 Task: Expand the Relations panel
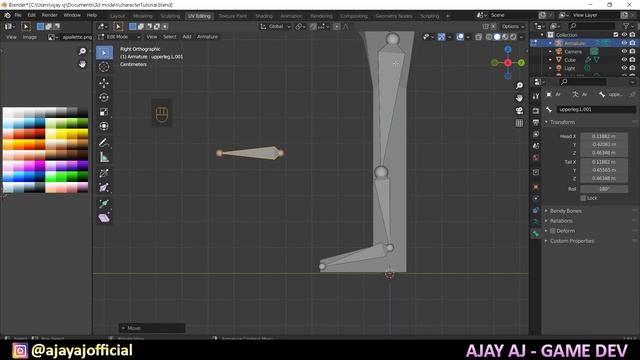pos(561,221)
